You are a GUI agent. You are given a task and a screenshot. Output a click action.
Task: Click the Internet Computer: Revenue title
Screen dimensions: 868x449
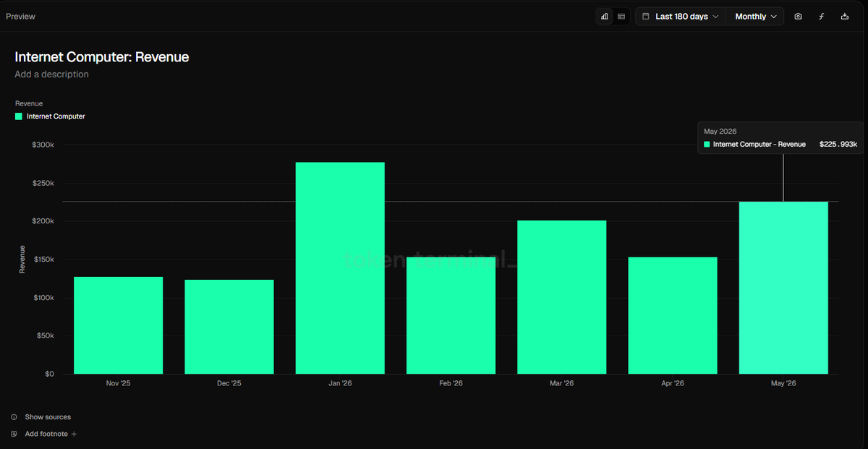pyautogui.click(x=102, y=57)
